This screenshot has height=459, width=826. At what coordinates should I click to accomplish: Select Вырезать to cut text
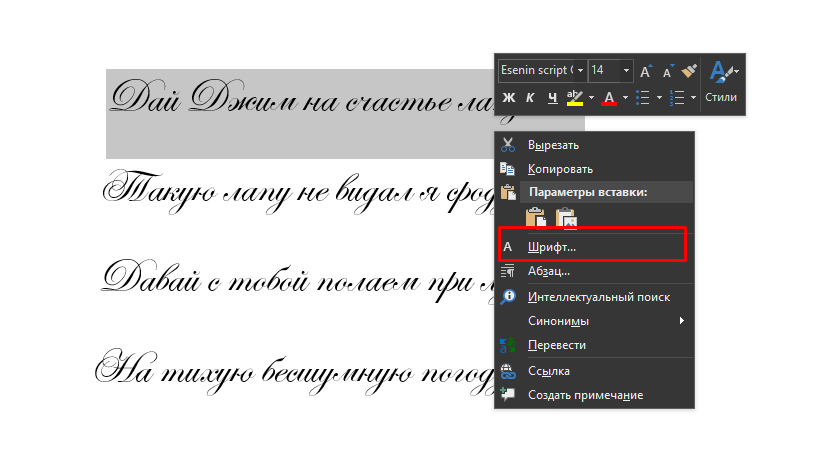point(553,145)
